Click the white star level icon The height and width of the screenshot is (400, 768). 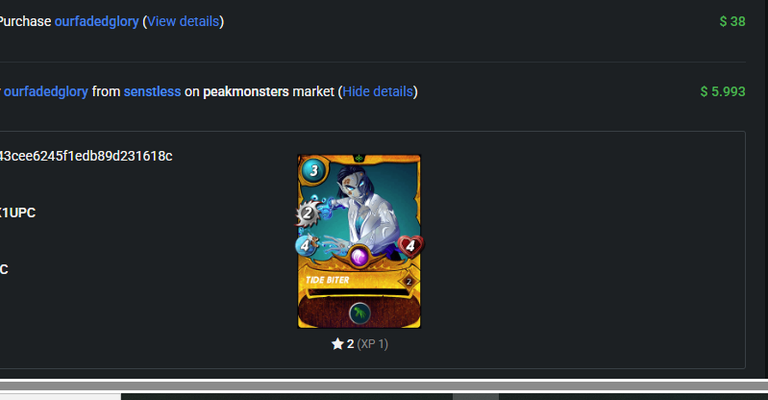(x=337, y=344)
